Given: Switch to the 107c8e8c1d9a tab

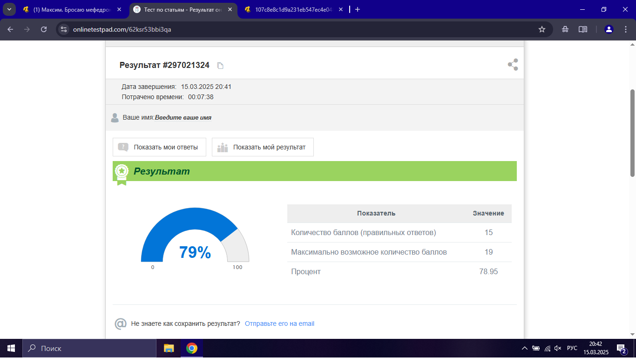Looking at the screenshot, I should click(x=292, y=9).
